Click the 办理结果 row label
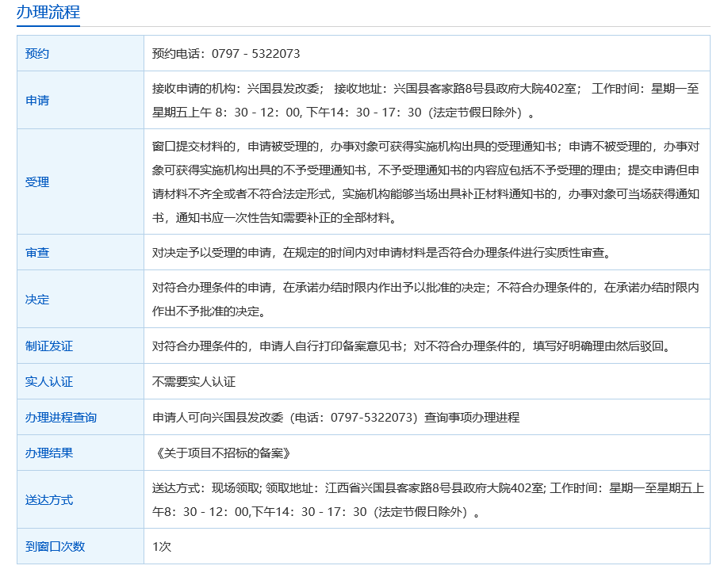This screenshot has height=577, width=728. click(49, 453)
